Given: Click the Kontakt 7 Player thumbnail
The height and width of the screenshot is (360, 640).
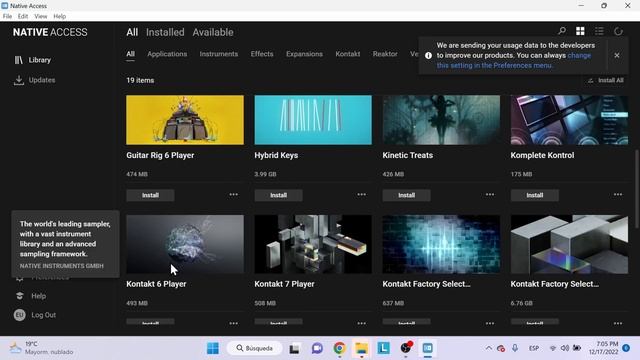Looking at the screenshot, I should (313, 244).
